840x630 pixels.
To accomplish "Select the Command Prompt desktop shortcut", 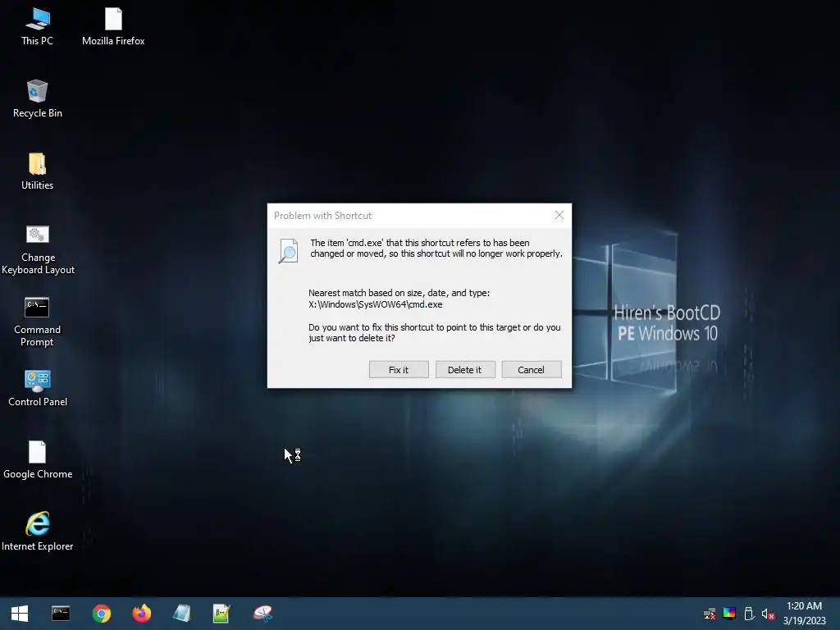I will click(37, 322).
